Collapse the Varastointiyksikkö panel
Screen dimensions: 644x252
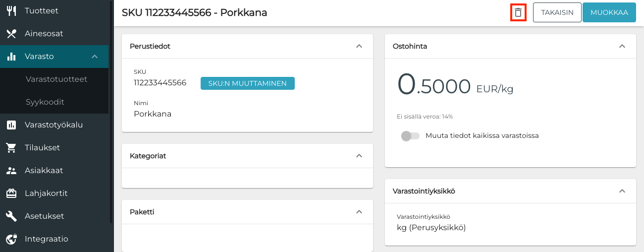pyautogui.click(x=622, y=191)
